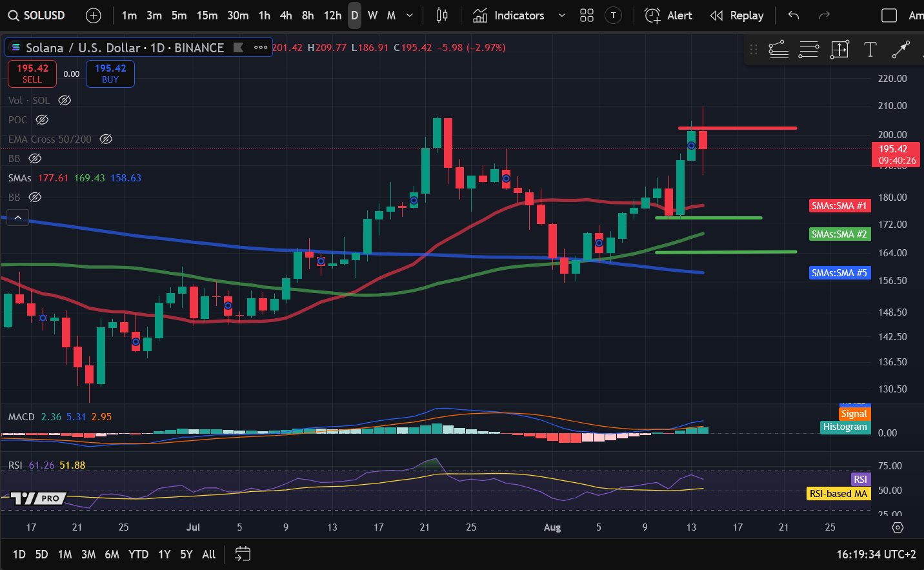
Task: Click the circled T templates icon
Action: click(x=613, y=15)
